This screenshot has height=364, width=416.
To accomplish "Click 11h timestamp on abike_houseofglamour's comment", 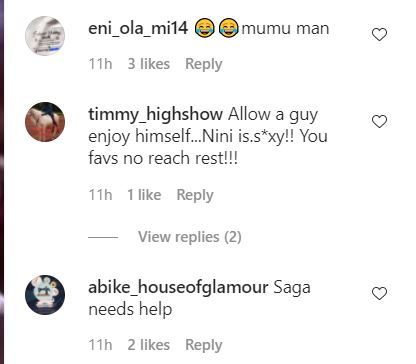I will pos(100,345).
